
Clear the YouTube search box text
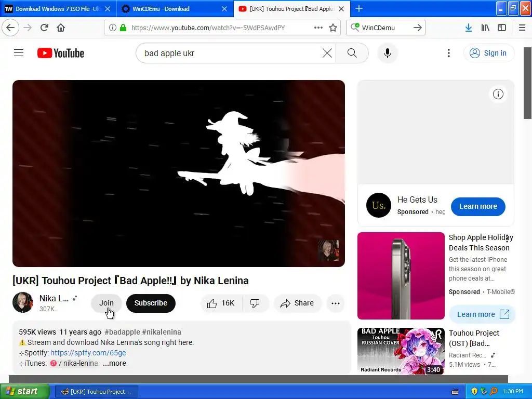pyautogui.click(x=327, y=53)
